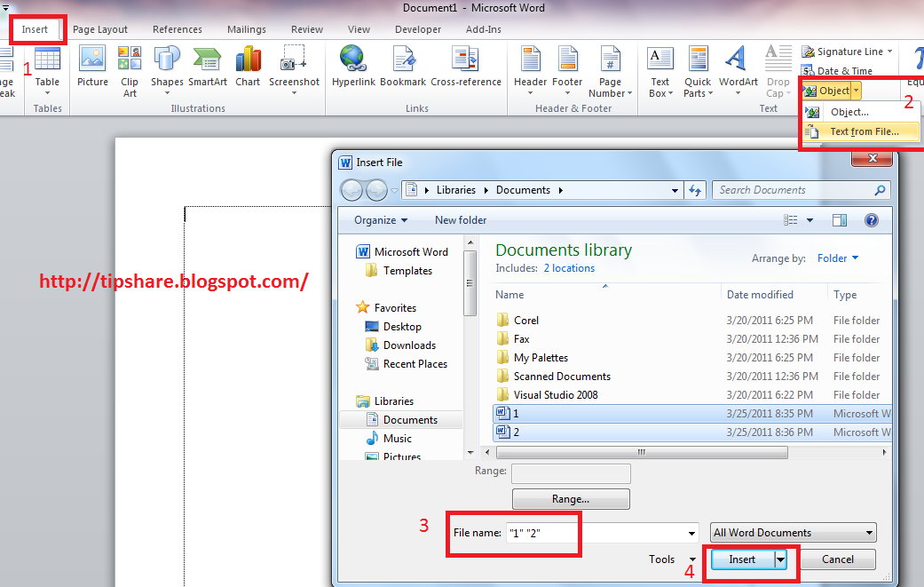Open the All Word Documents filter
Screen dimensions: 924x587
coord(794,533)
